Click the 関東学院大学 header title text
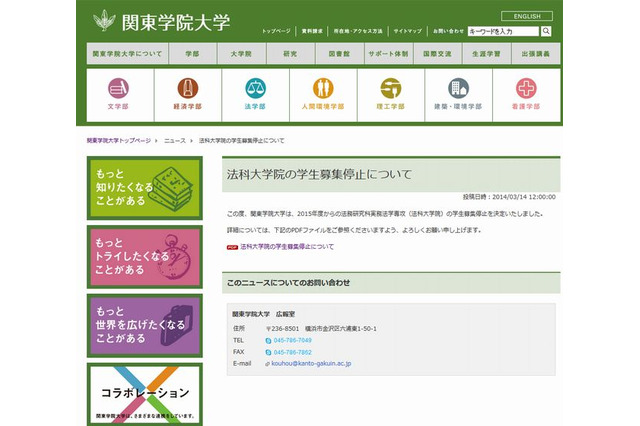This screenshot has height=426, width=640. [176, 22]
